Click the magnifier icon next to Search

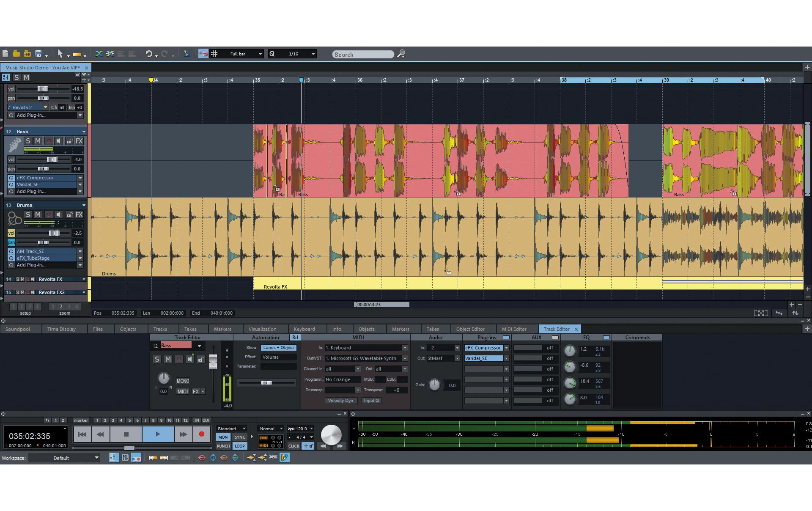point(401,54)
